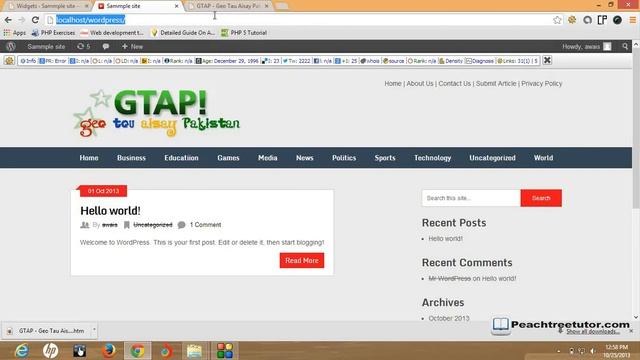Viewport: 640px width, 360px height.
Task: Open Education category in navigation
Action: pos(181,158)
